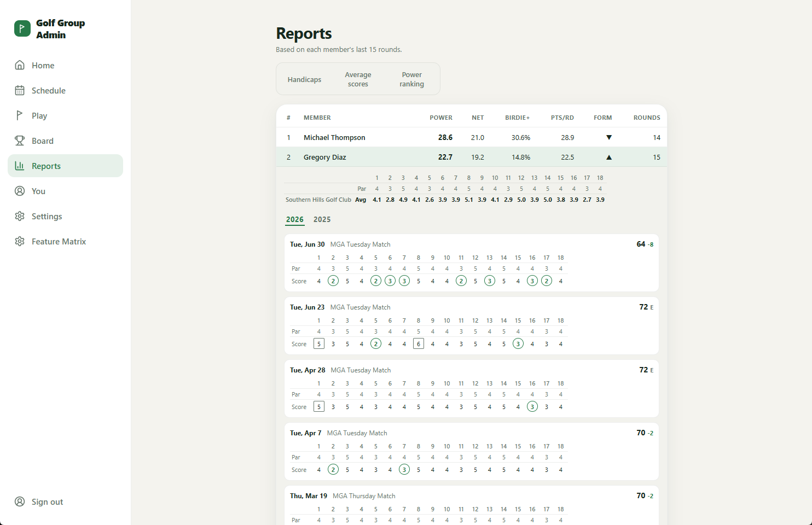Click the boxed 5 on Jun 23 hole 1

point(319,343)
